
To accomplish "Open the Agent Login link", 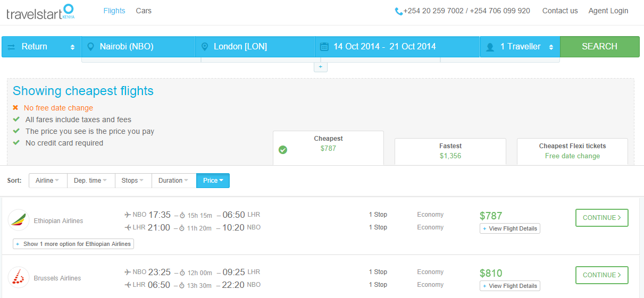I will 608,11.
